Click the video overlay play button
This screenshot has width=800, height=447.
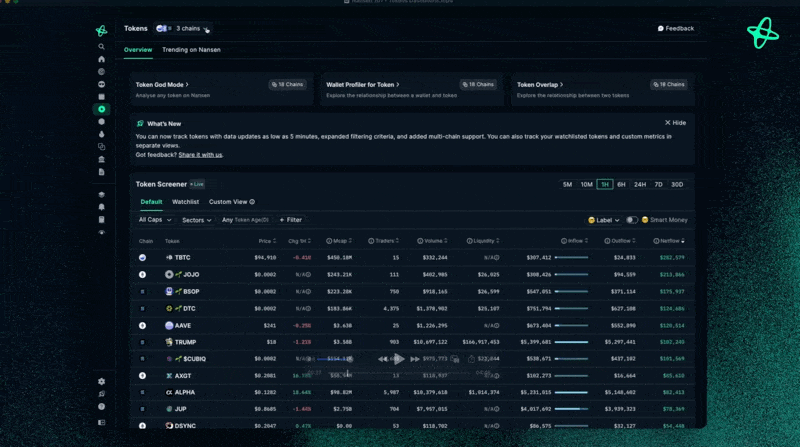[399, 359]
